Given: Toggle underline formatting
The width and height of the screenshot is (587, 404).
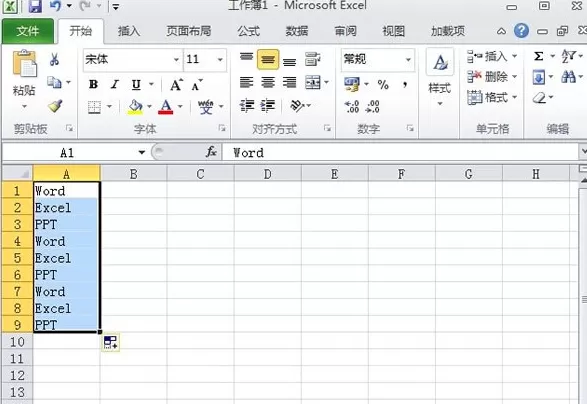Looking at the screenshot, I should [x=136, y=85].
